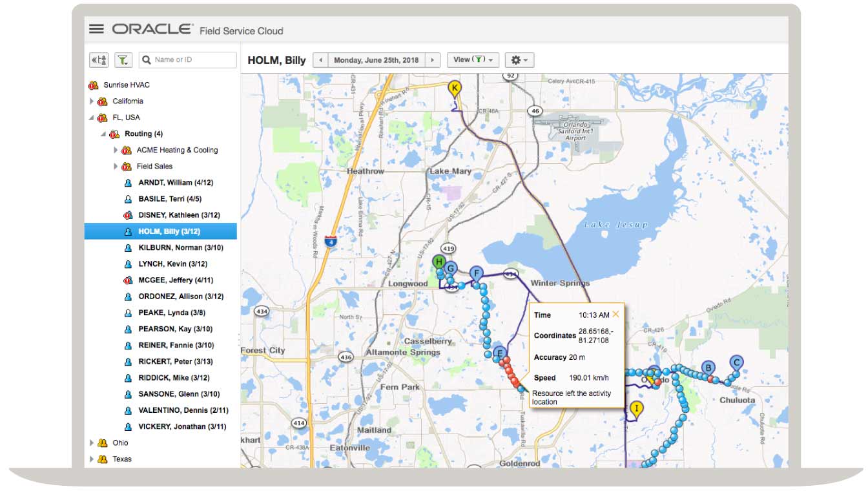This screenshot has height=491, width=868.
Task: Collapse the FL, USA group
Action: coord(92,118)
